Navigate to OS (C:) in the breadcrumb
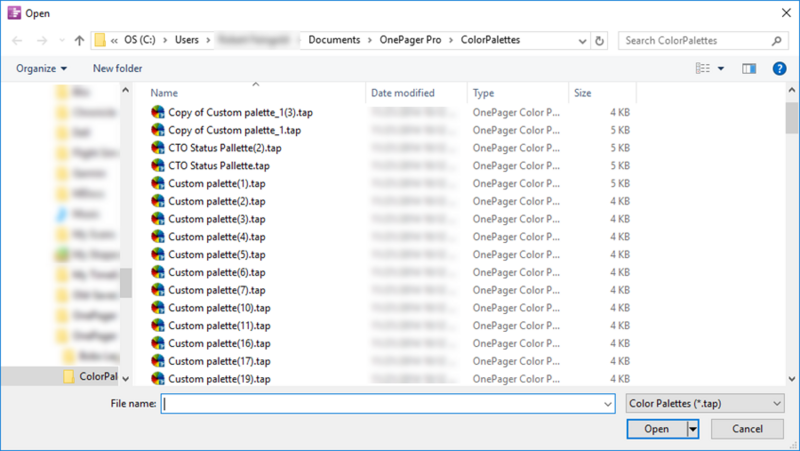This screenshot has width=800, height=451. pos(140,40)
